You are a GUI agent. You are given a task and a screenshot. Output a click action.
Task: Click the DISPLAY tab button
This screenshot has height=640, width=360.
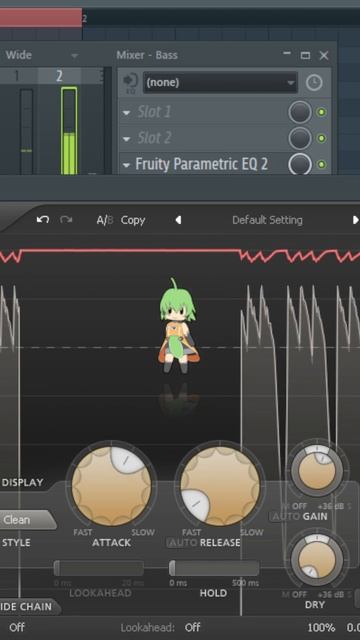[x=22, y=482]
